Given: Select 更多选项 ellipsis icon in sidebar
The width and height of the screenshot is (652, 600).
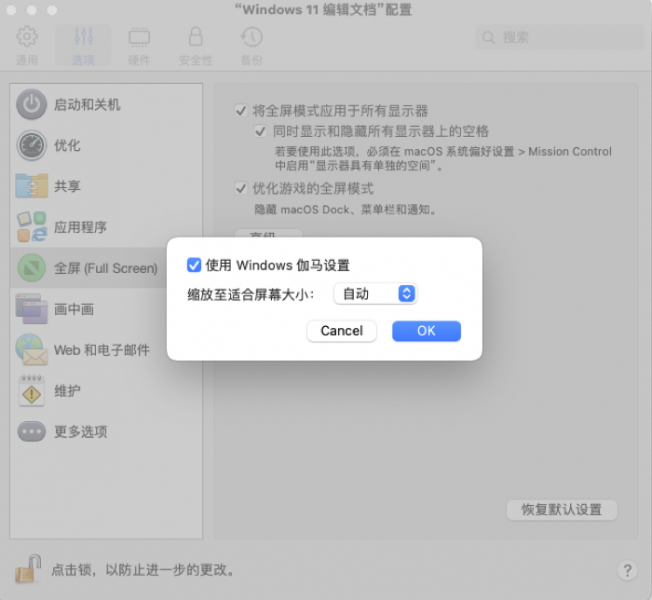Looking at the screenshot, I should click(31, 431).
